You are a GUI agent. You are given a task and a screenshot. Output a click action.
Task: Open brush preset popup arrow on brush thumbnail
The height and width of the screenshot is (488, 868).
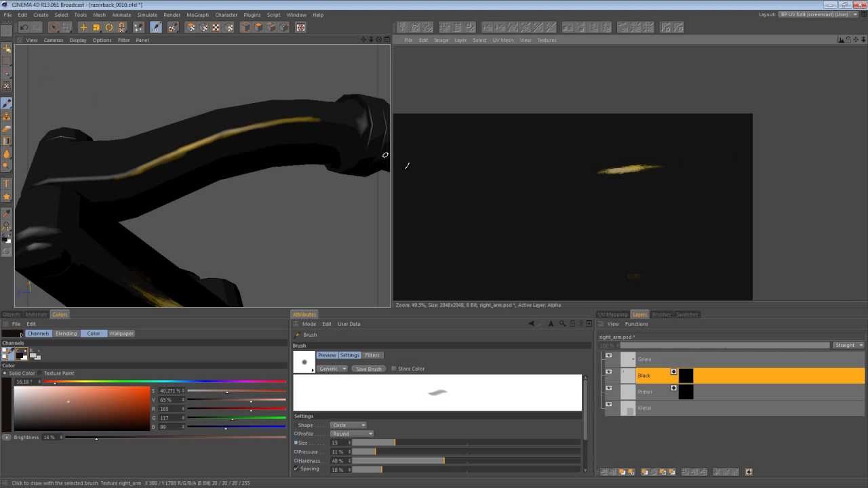point(313,370)
